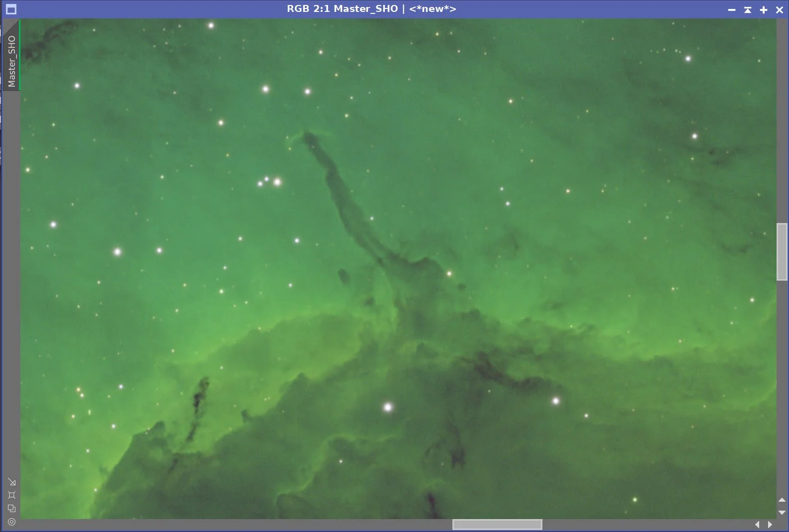
Task: Click the window menu icon in title bar
Action: pos(11,9)
